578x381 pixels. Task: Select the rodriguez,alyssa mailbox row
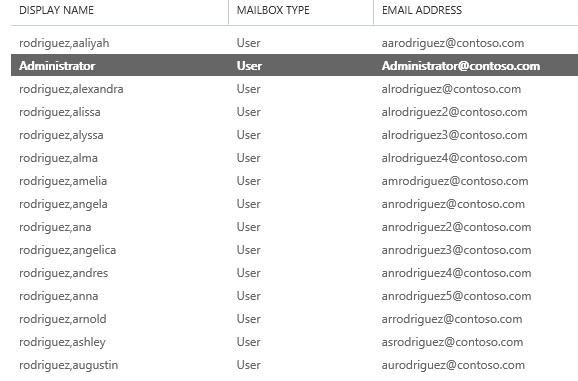295,135
